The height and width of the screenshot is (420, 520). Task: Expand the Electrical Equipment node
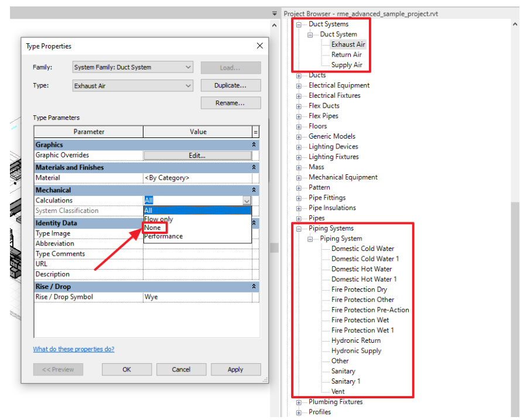pyautogui.click(x=299, y=86)
